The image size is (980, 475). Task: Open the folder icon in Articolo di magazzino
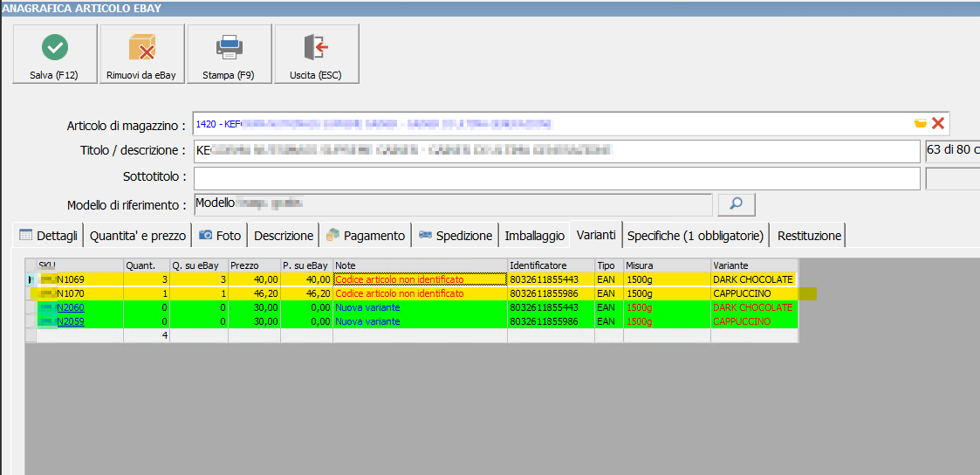pos(920,124)
